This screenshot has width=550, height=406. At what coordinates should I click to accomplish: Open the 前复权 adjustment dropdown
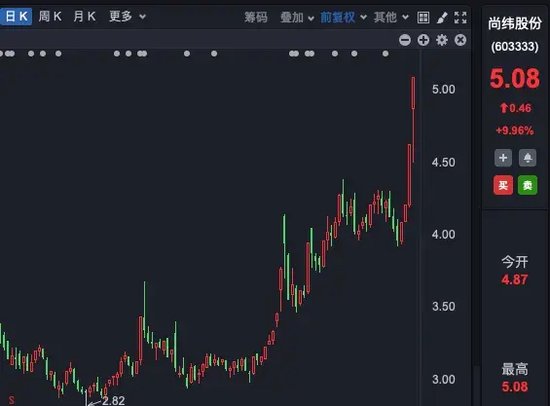(x=343, y=17)
